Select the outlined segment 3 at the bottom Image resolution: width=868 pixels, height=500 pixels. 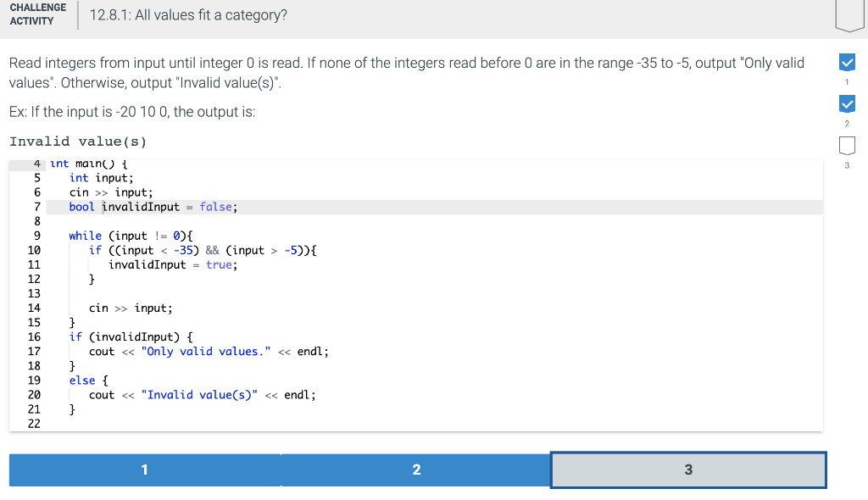(x=688, y=469)
